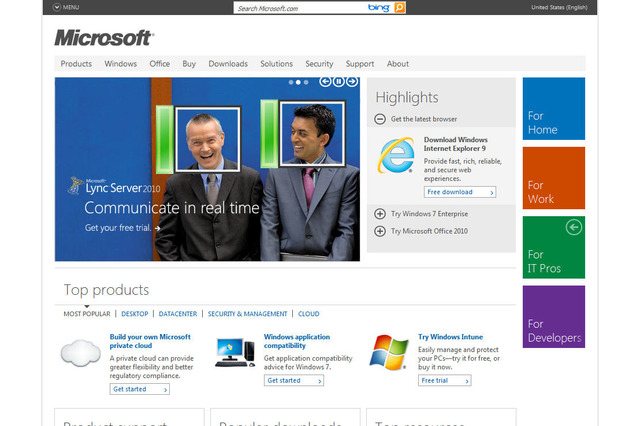Select the MOST POPULAR tab
Viewport: 640px width, 426px height.
87,314
